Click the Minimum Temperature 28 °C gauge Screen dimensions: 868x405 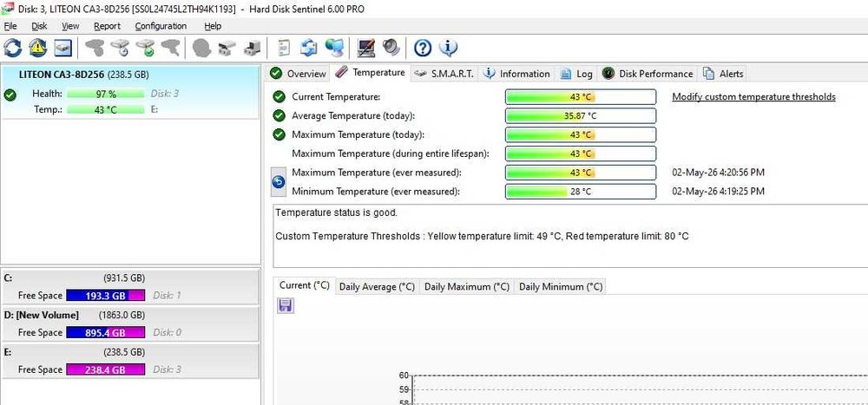(581, 192)
